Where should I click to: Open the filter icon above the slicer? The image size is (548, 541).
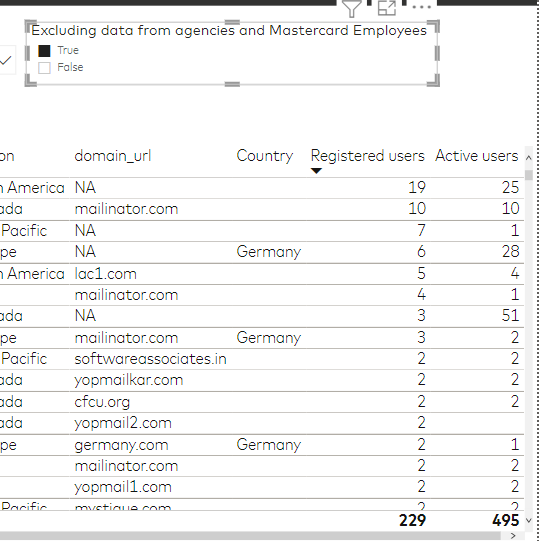click(351, 8)
